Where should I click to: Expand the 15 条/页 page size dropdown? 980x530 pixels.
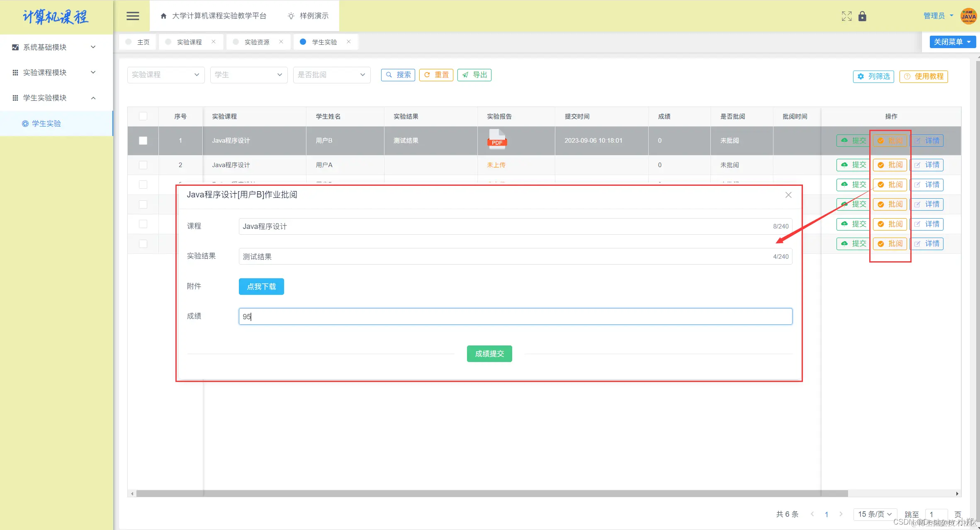pyautogui.click(x=875, y=514)
